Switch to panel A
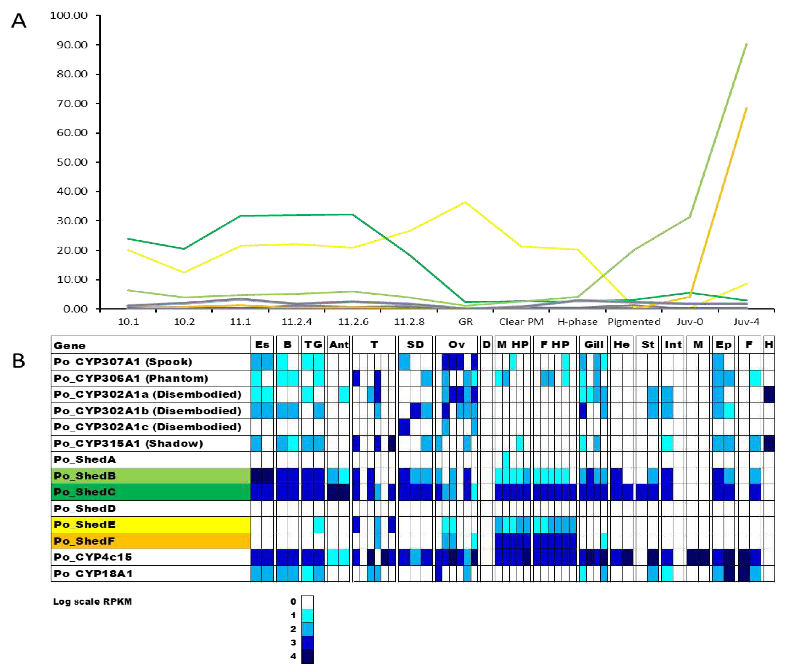Image resolution: width=789 pixels, height=672 pixels. 19,20
